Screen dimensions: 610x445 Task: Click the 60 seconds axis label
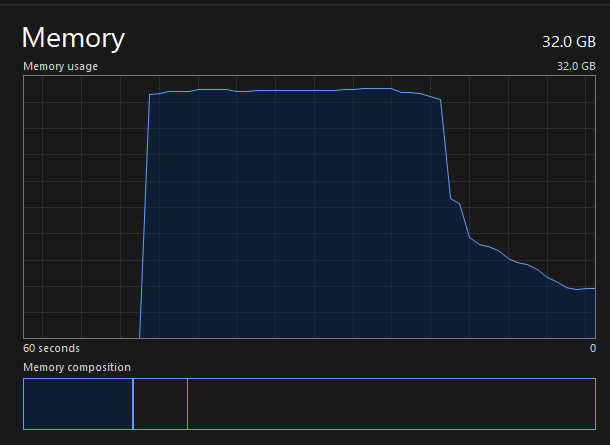pos(51,348)
